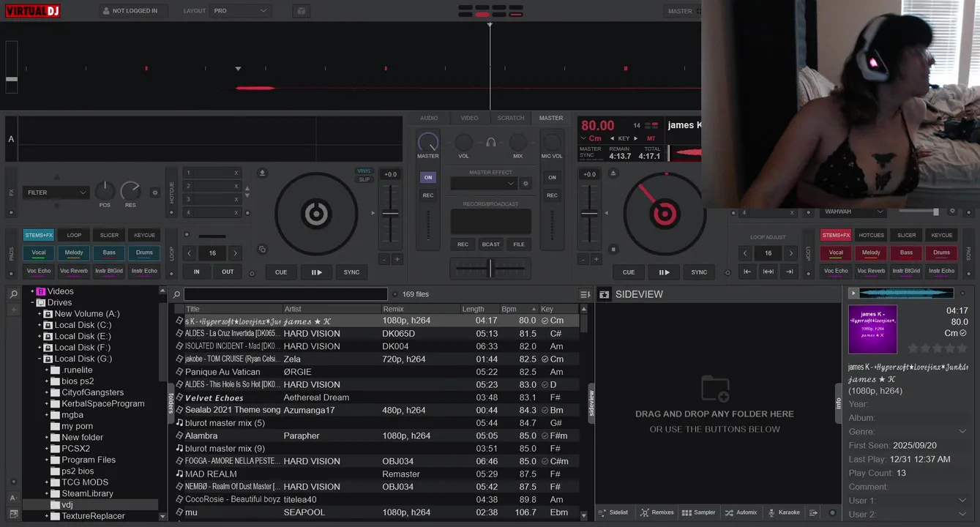This screenshot has width=980, height=527.
Task: Open the FILTER effect dropdown
Action: (x=56, y=193)
